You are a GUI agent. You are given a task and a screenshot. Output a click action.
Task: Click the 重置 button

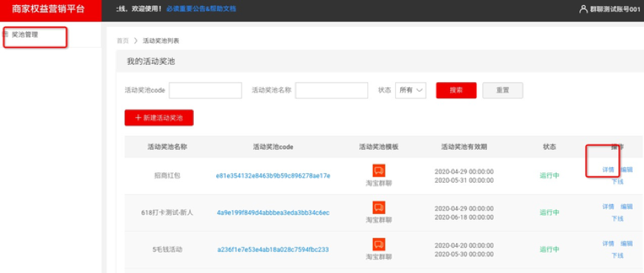[x=502, y=90]
